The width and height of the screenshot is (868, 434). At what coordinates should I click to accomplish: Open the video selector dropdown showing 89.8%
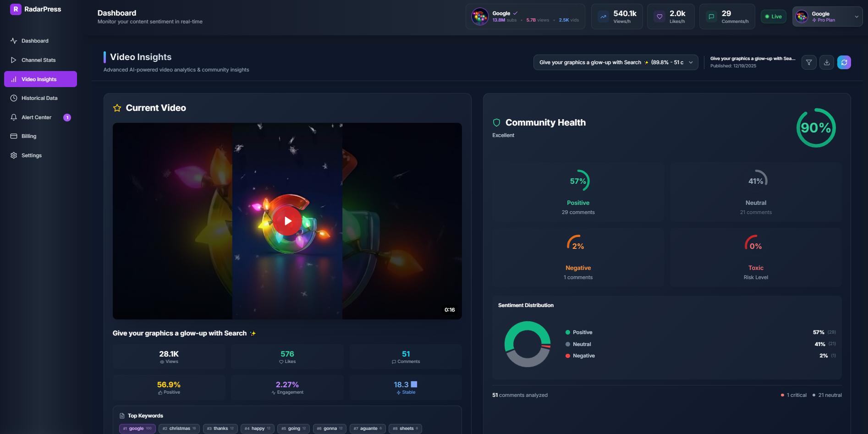click(615, 62)
